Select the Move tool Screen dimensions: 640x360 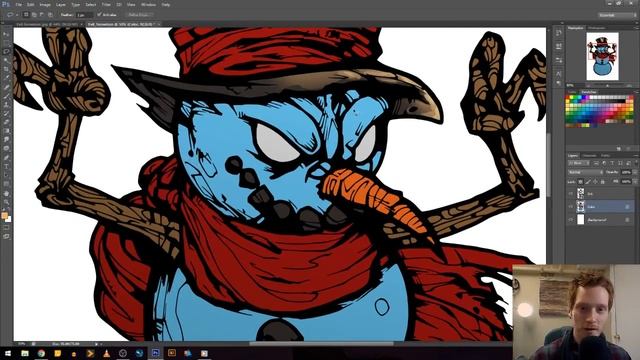click(x=6, y=34)
